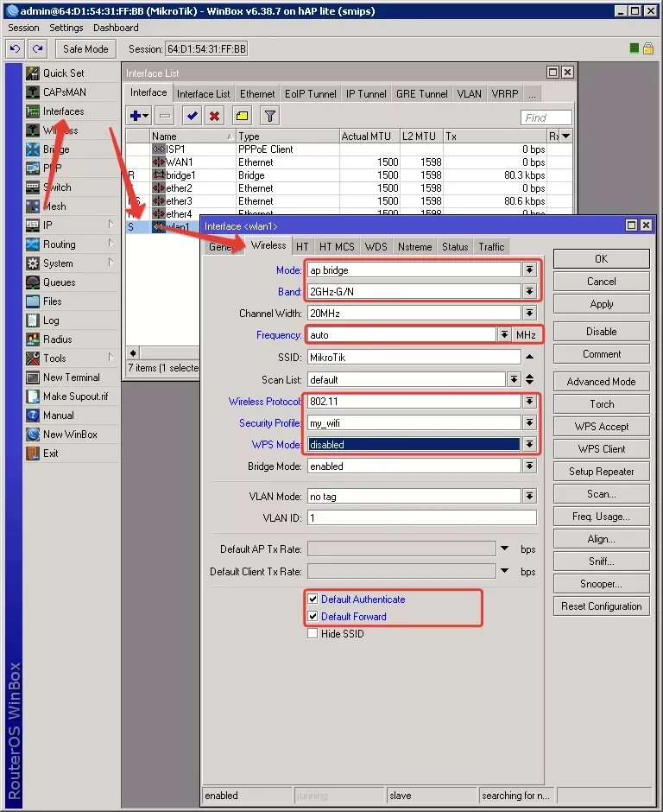Expand Default AP Tx Rate arrow
Screen dimensions: 663x812
505,549
